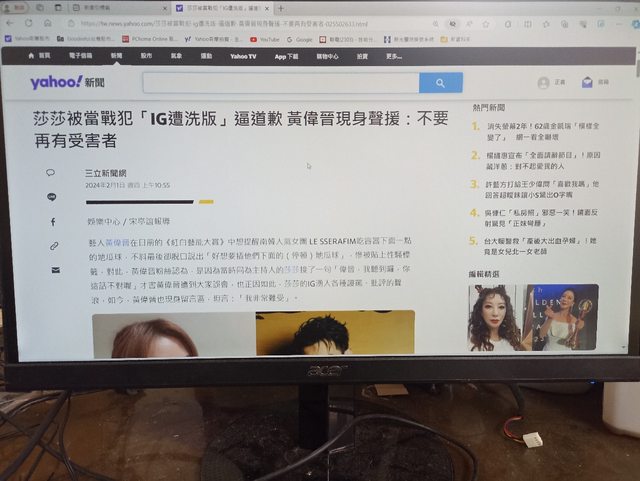Open the account avatar icon in the Yahoo header
Image resolution: width=640 pixels, height=481 pixels.
pyautogui.click(x=543, y=83)
